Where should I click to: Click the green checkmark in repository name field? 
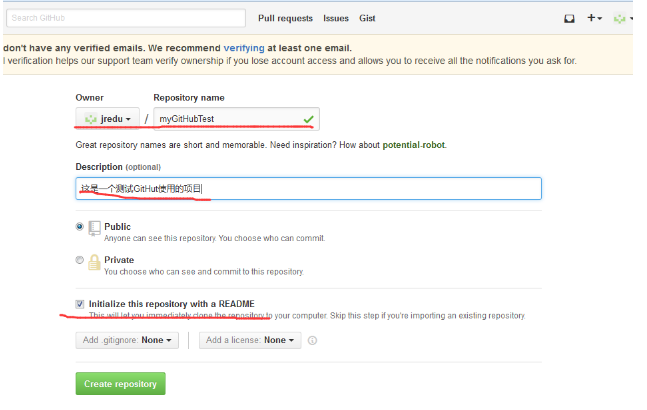click(309, 119)
